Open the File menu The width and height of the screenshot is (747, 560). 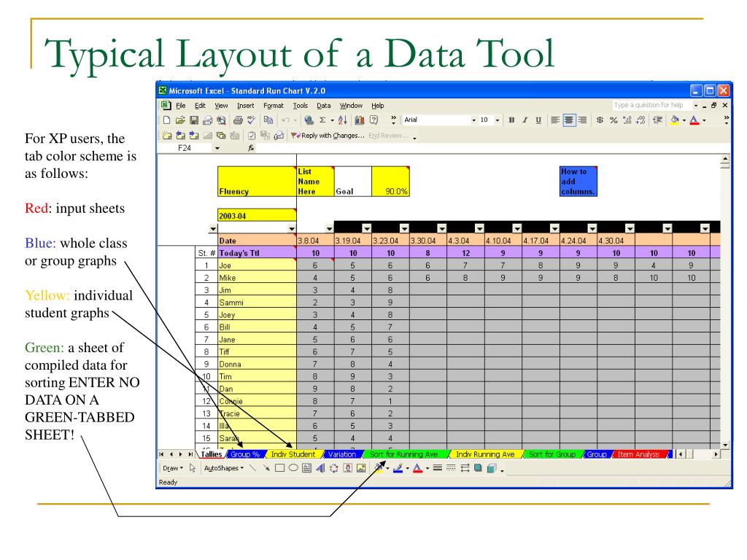181,106
